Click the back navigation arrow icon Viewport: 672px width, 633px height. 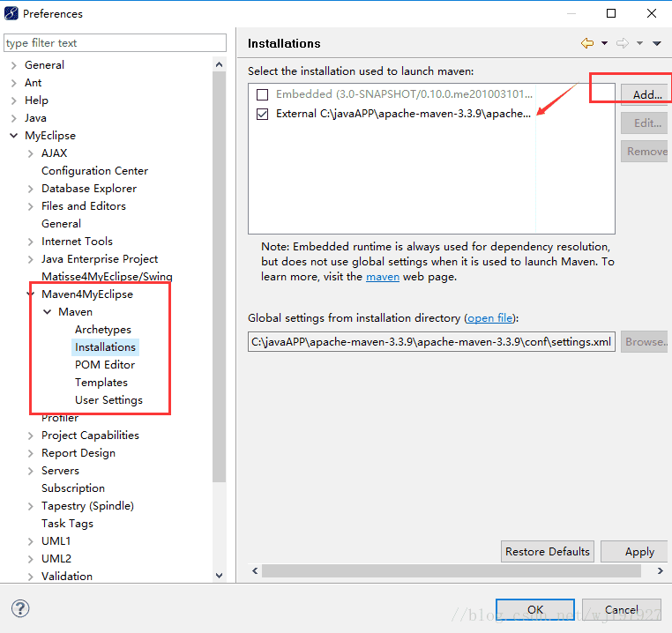[x=587, y=43]
